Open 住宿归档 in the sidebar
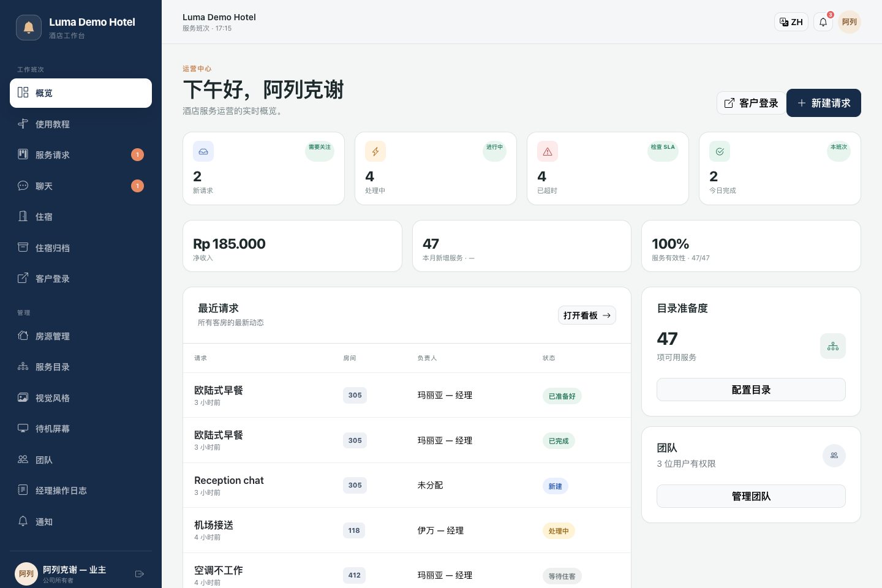Screen dimensions: 882x588 (x=81, y=248)
